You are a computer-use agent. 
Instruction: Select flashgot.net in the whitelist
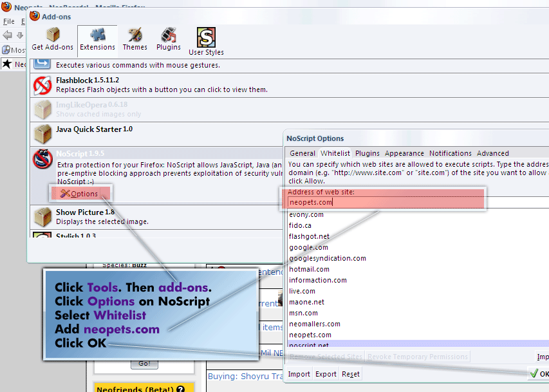click(418, 236)
